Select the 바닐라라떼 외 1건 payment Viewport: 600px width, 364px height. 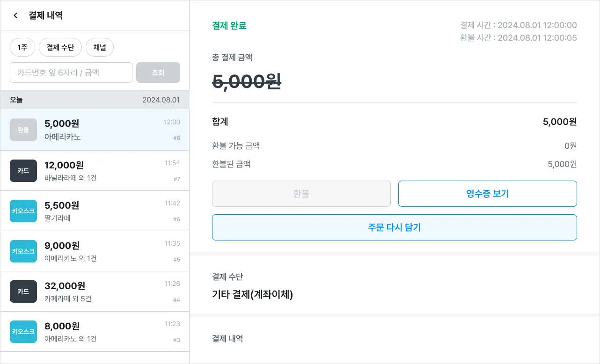(x=108, y=171)
